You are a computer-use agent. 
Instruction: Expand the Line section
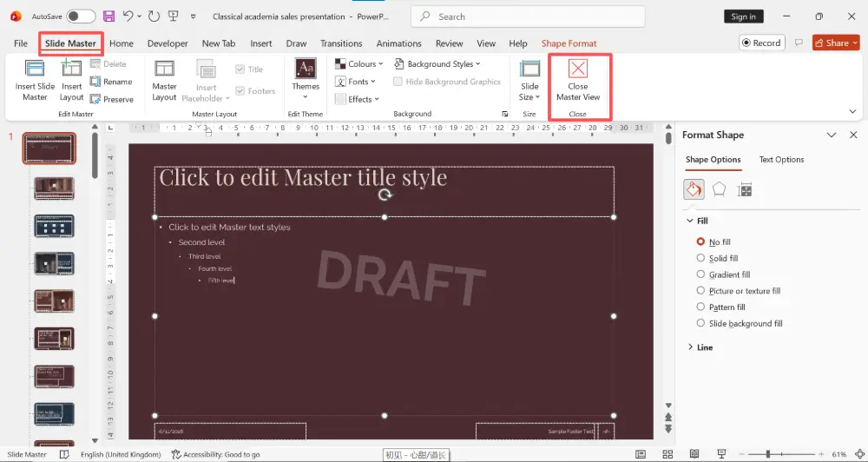[x=690, y=347]
